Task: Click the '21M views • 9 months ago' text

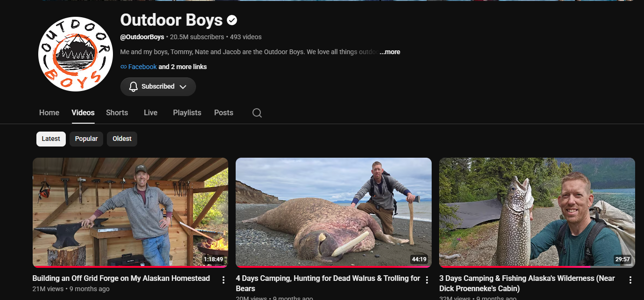Action: pos(71,289)
